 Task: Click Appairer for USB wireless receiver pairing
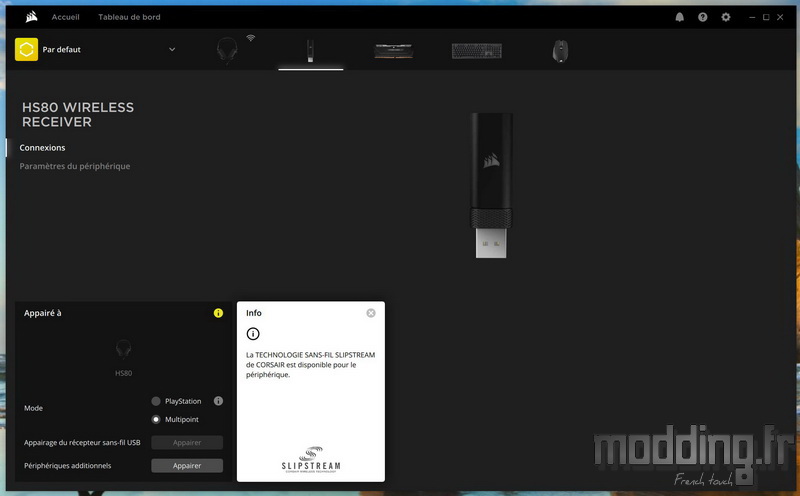(x=187, y=442)
